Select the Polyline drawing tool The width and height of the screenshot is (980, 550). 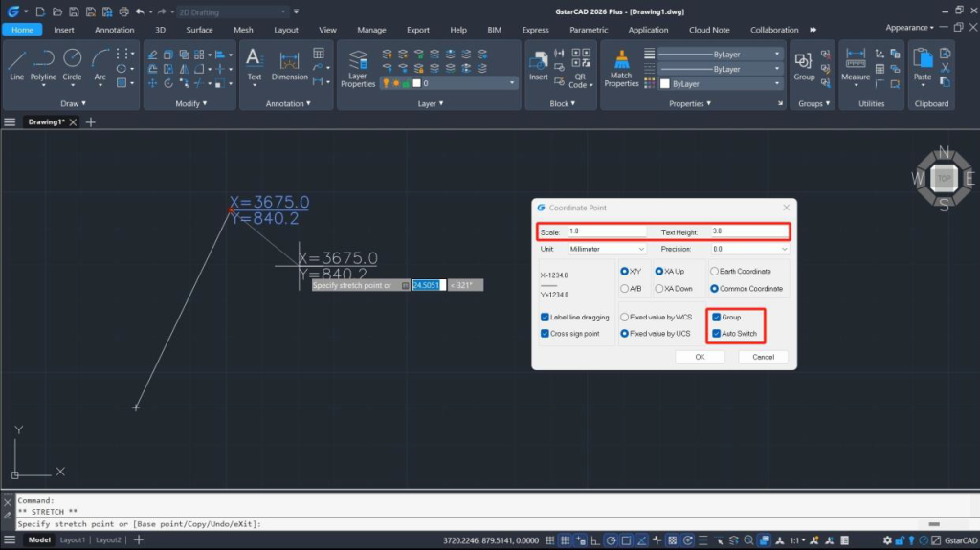click(x=43, y=63)
